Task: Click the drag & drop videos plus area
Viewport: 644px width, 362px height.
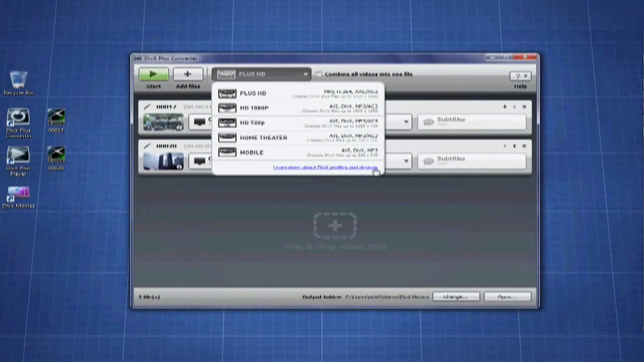Action: pos(335,226)
